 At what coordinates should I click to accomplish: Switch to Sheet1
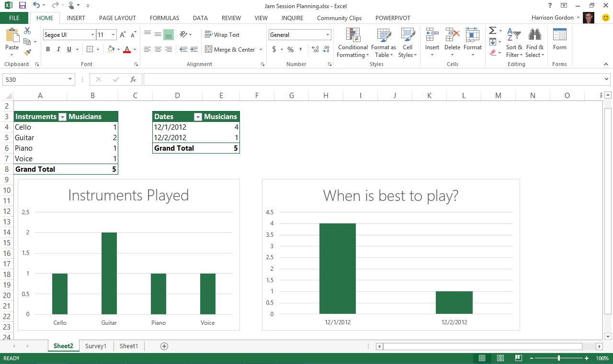click(x=128, y=346)
